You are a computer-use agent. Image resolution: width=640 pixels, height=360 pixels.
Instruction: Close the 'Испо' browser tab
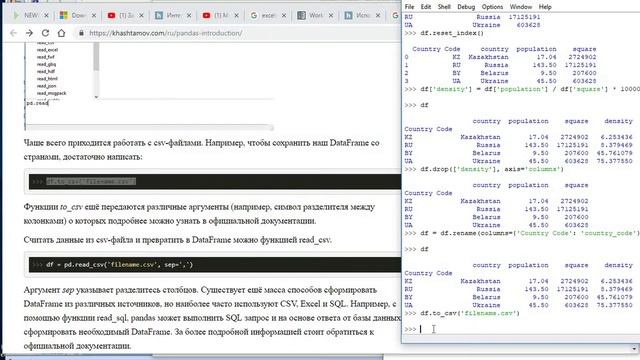pyautogui.click(x=378, y=16)
